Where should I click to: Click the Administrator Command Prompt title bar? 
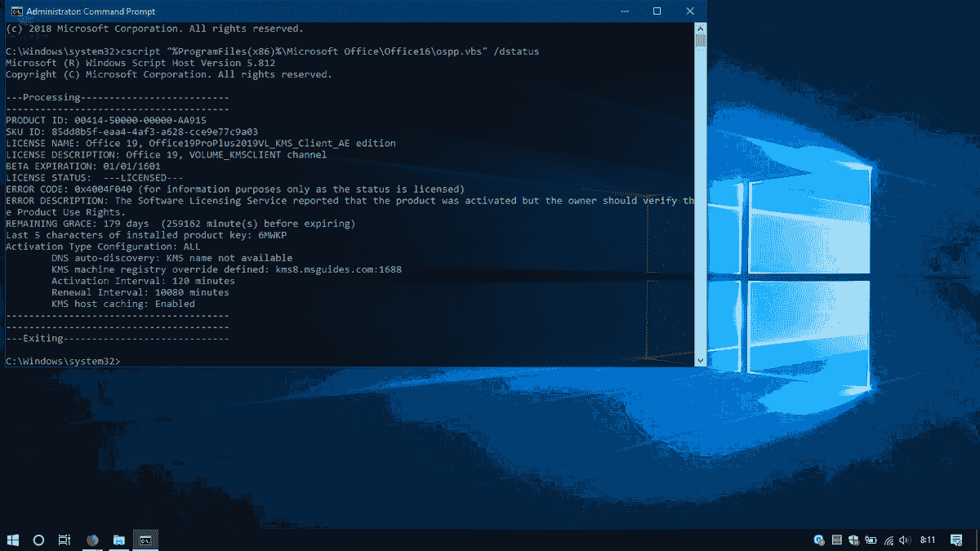click(x=327, y=11)
